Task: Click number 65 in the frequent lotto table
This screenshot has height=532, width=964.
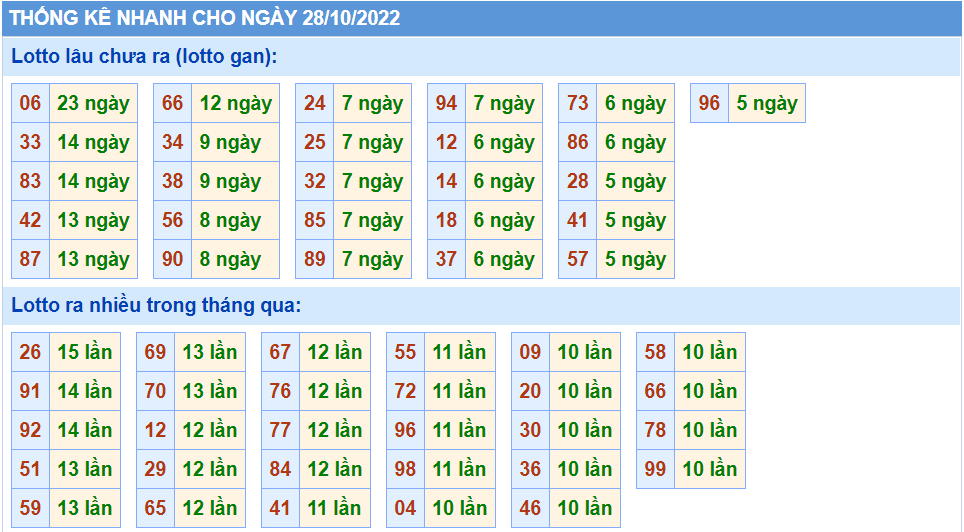Action: pos(156,508)
